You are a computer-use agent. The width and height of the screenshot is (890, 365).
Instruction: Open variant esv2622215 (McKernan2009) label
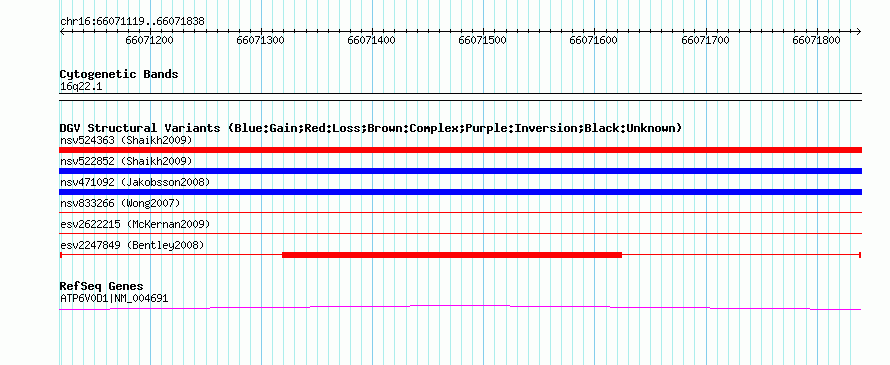pos(135,224)
